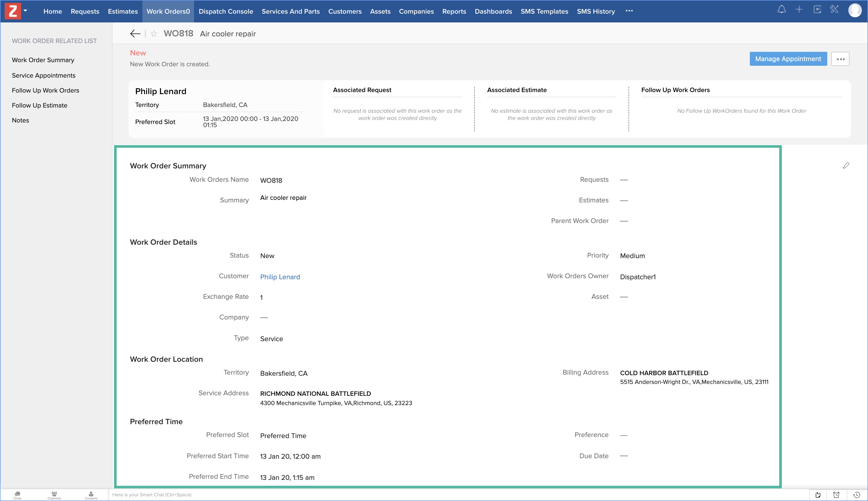
Task: Toggle the favorite star for WO818
Action: (154, 34)
